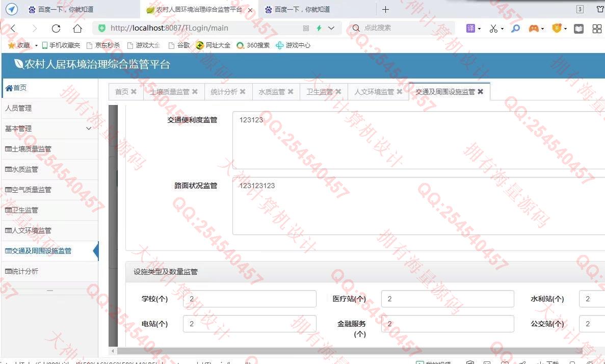Screen dimensions: 605x364
Task: Click the 医疗站(个) input field
Action: 448,299
